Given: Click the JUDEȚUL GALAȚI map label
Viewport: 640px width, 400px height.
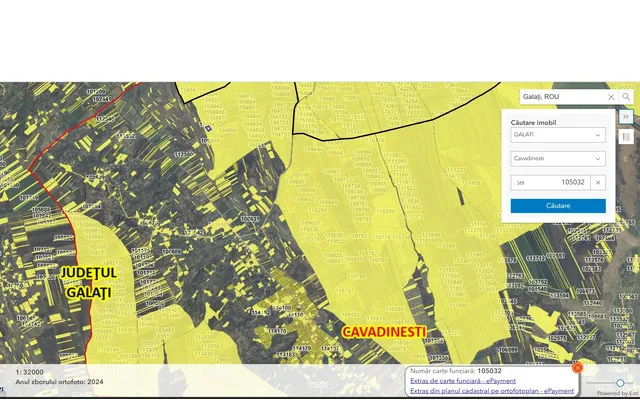Looking at the screenshot, I should pyautogui.click(x=89, y=282).
